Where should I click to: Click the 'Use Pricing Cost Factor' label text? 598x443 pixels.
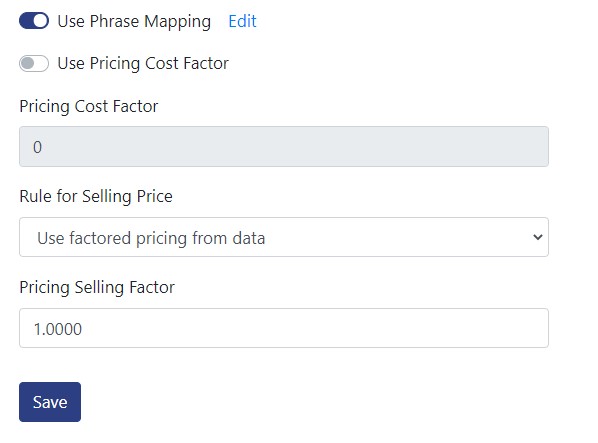coord(143,63)
